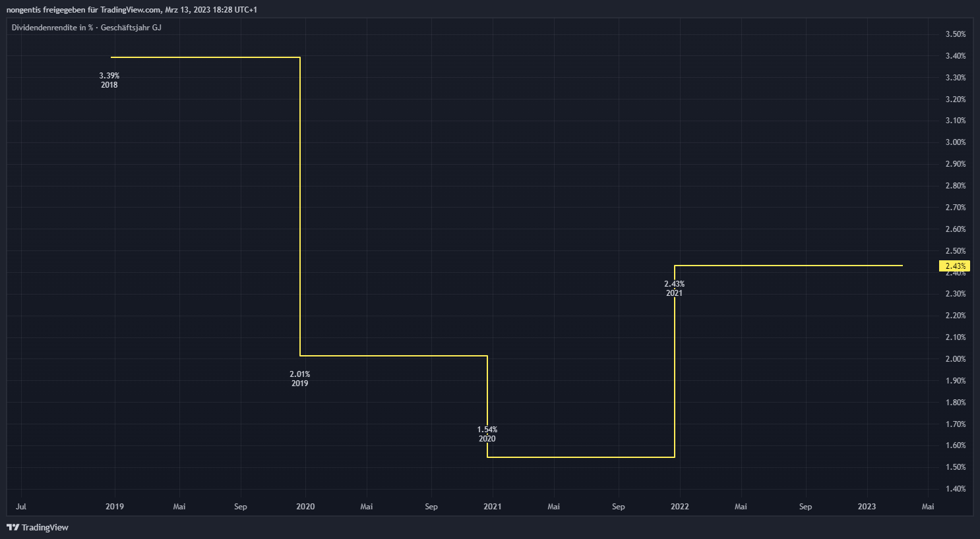Click the 1.40% price scale label
980x539 pixels.
pos(955,489)
